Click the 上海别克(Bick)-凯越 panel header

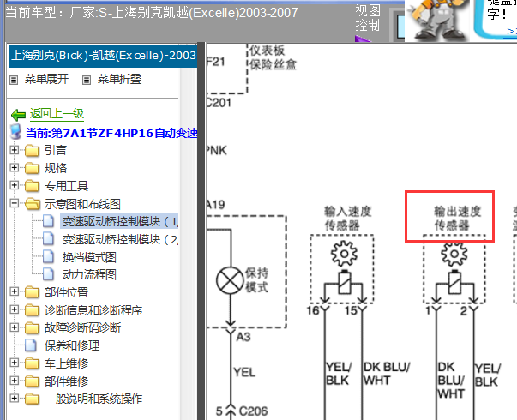(103, 56)
